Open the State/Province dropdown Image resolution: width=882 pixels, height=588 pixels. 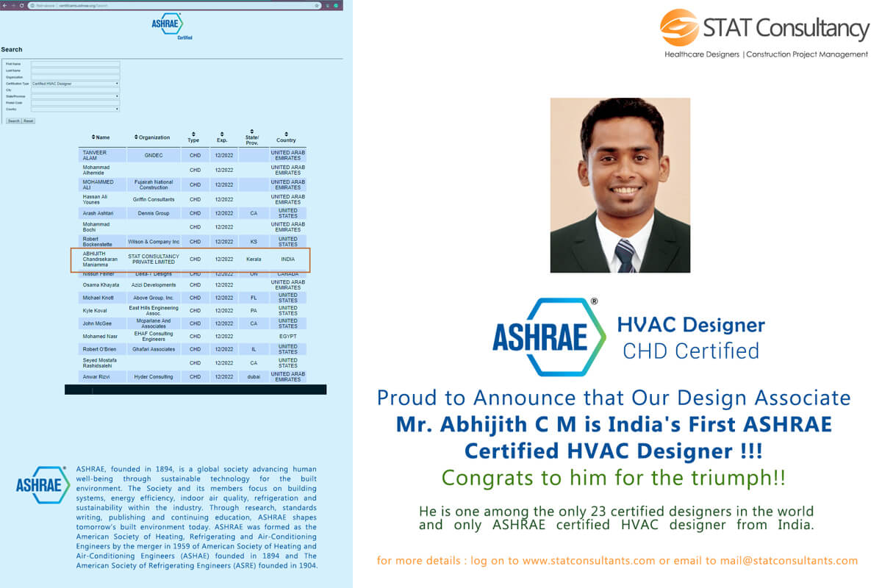pyautogui.click(x=75, y=96)
